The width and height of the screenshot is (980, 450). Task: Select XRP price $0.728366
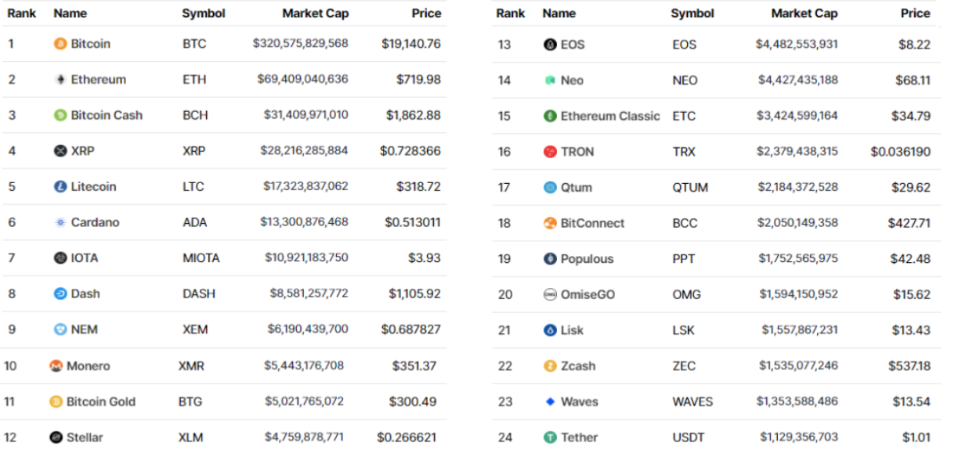(x=410, y=151)
